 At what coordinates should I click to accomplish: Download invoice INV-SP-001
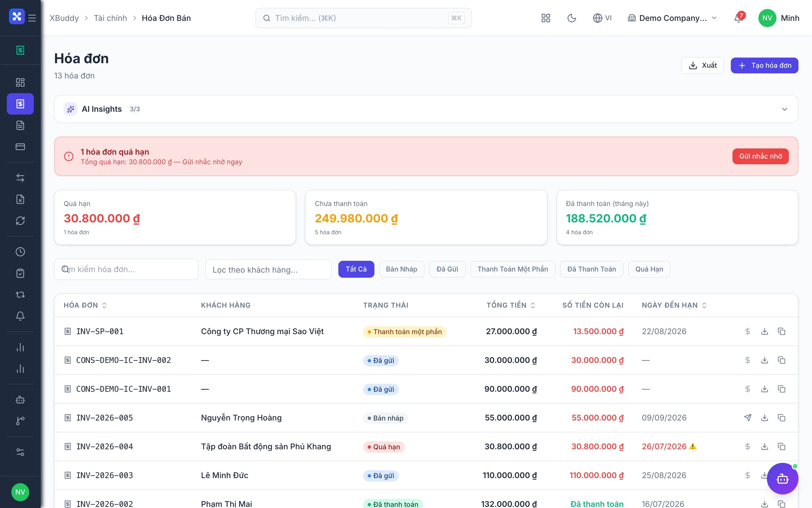coord(765,332)
